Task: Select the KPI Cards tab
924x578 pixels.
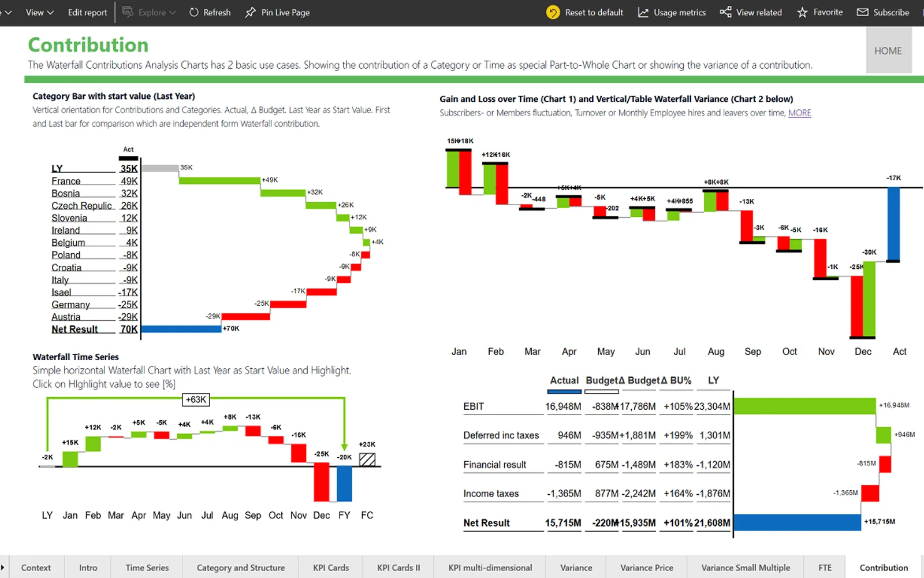Action: (x=331, y=568)
